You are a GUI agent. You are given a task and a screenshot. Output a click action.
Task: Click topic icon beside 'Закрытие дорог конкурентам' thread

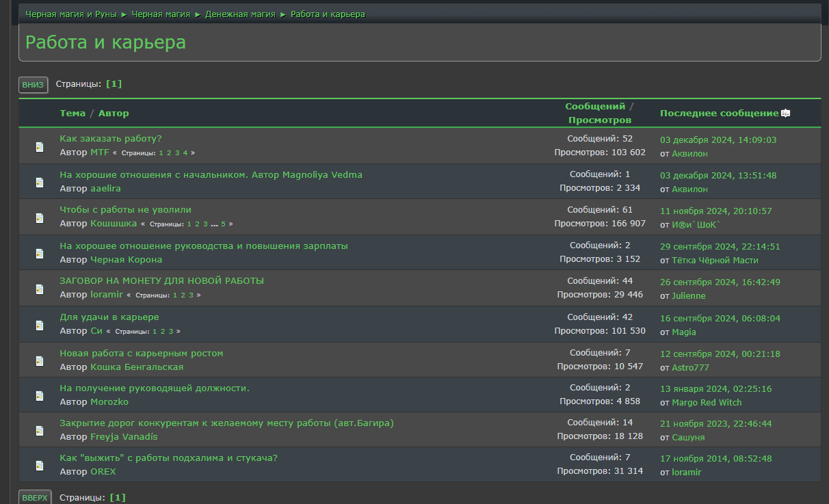[40, 431]
